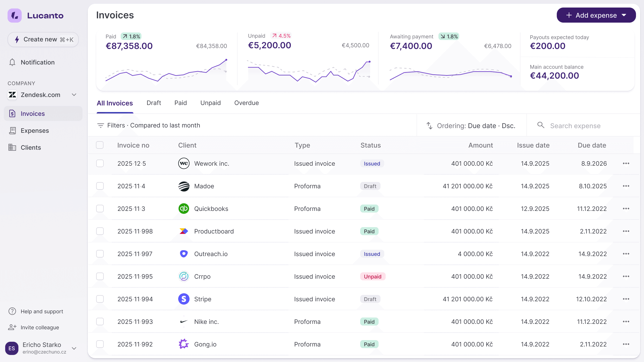The image size is (644, 362).
Task: Open the Expenses sidebar icon
Action: point(12,131)
